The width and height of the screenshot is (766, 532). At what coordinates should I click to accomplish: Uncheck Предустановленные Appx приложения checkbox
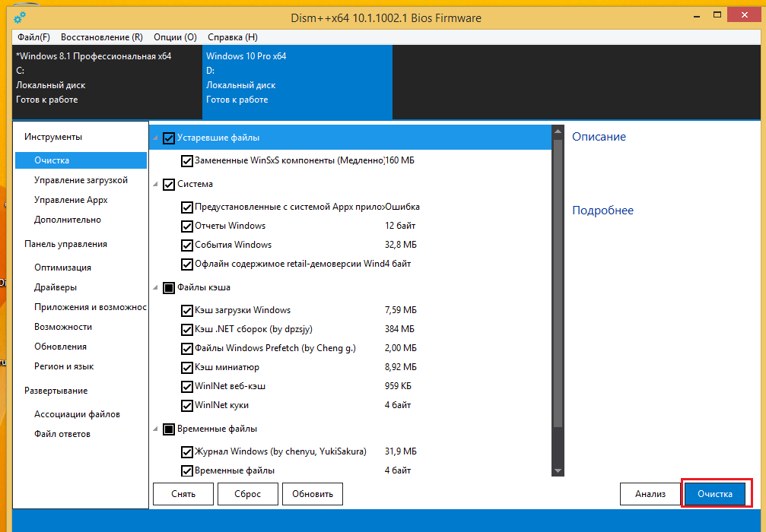186,207
